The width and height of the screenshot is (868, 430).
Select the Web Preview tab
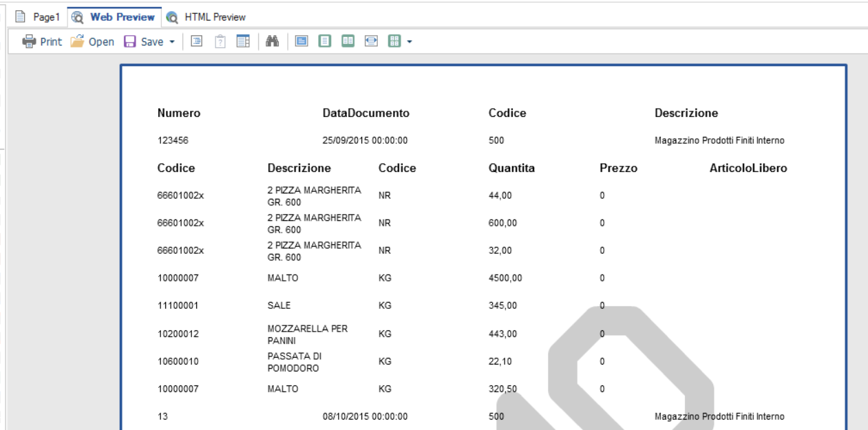[x=114, y=17]
